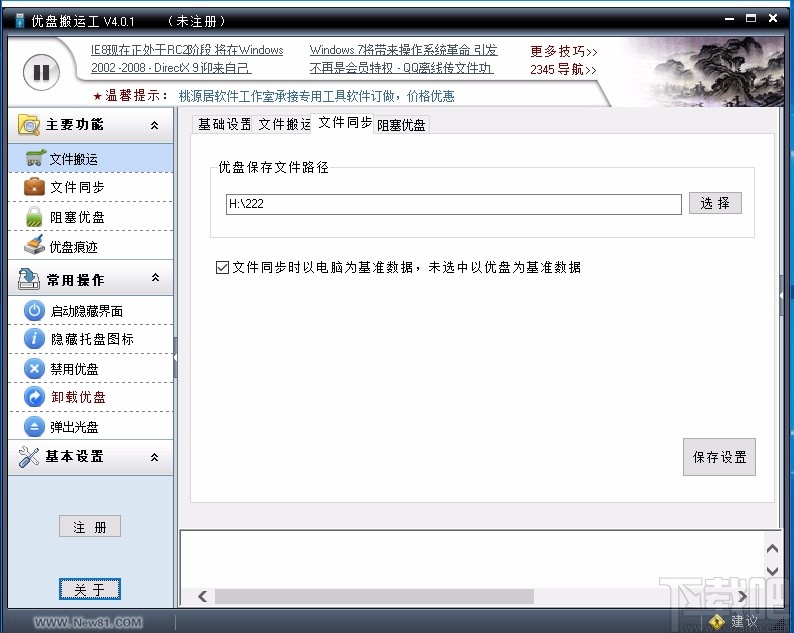The width and height of the screenshot is (794, 633).
Task: Click the 常用操作 section icon
Action: pyautogui.click(x=28, y=279)
